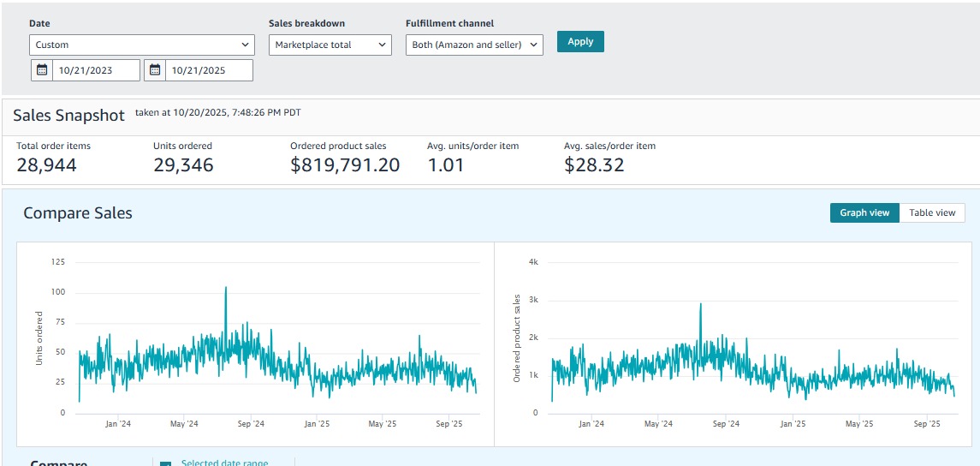Expand the Date range dropdown showing Custom
The width and height of the screenshot is (980, 466).
[x=142, y=45]
